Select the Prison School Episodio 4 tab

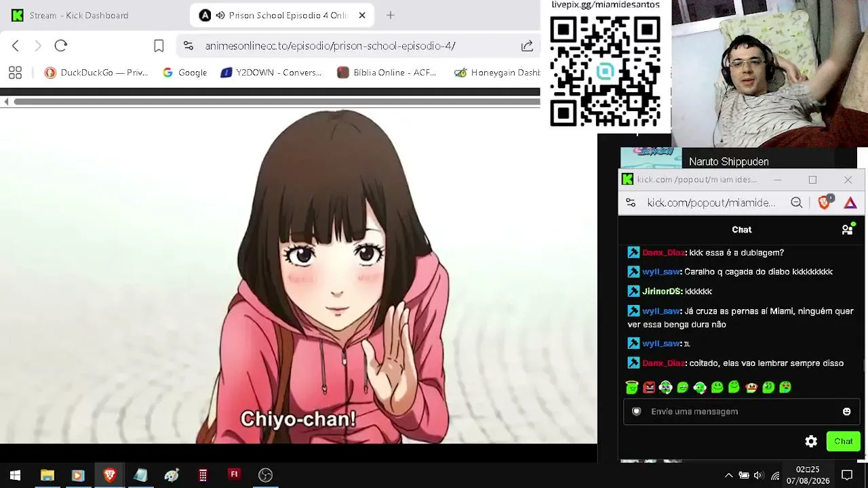tap(283, 15)
